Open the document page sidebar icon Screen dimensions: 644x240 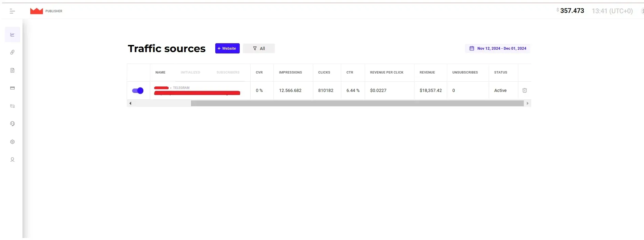click(12, 70)
